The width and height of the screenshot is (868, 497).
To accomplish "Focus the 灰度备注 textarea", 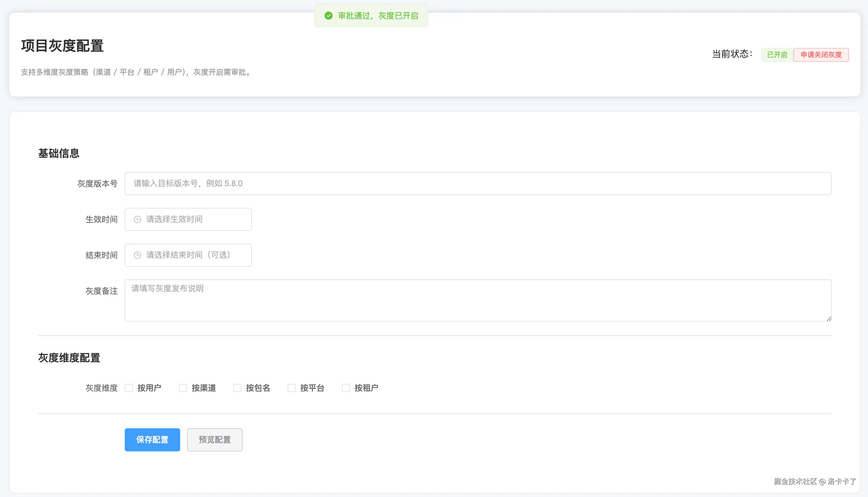I will tap(478, 300).
